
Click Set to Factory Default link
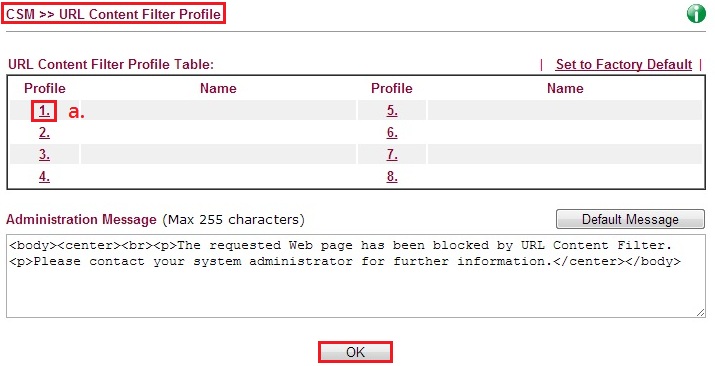pyautogui.click(x=624, y=65)
